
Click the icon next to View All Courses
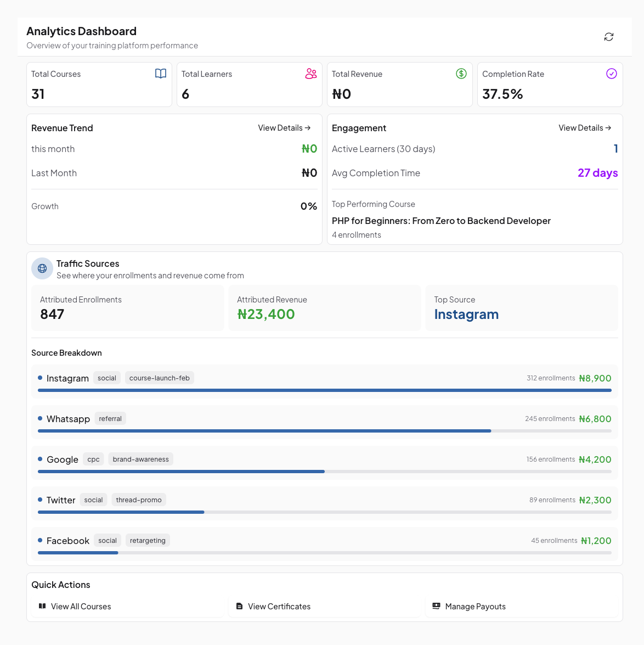click(42, 606)
